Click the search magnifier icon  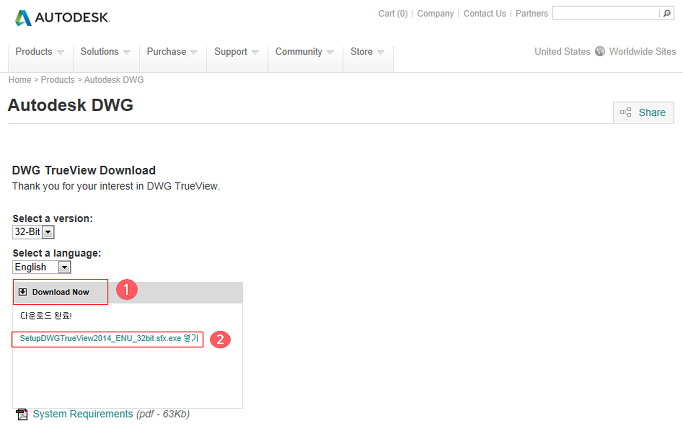tap(666, 14)
